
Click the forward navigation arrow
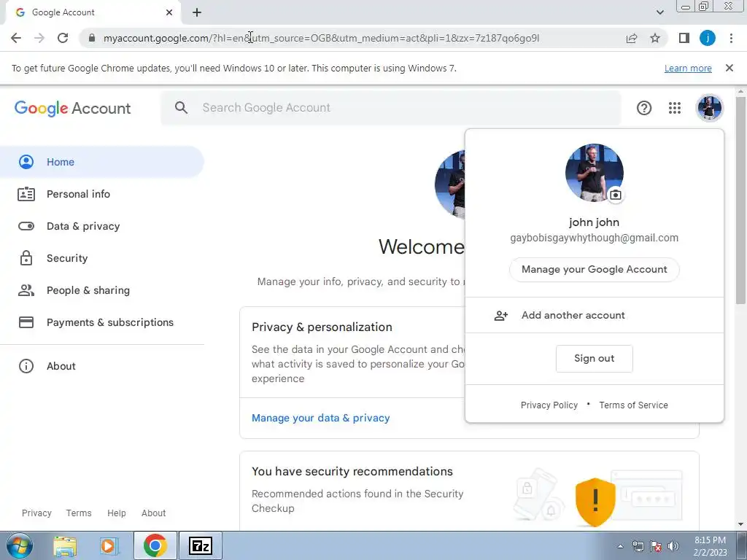[x=39, y=38]
